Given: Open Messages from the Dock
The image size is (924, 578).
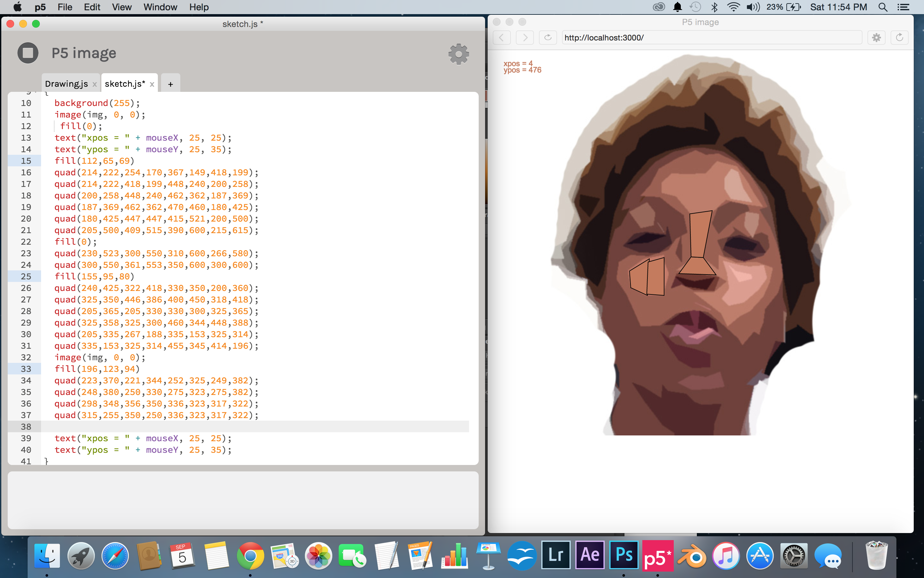Looking at the screenshot, I should 828,556.
